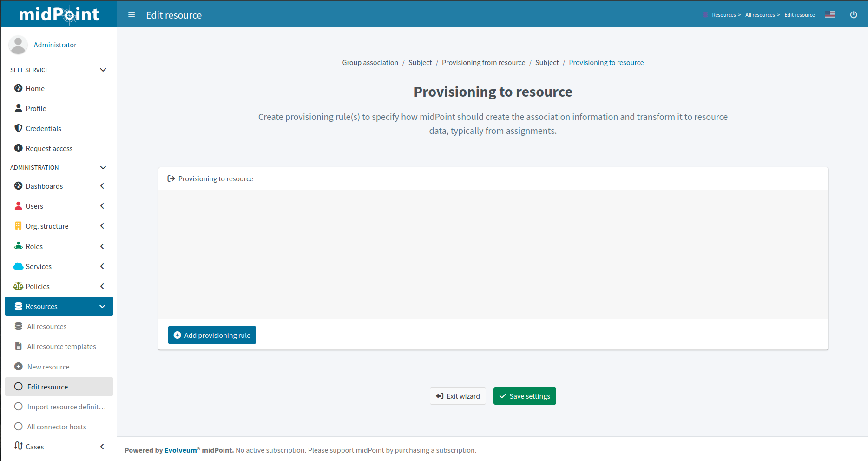The image size is (868, 461).
Task: Collapse the Self Service section
Action: coord(103,70)
